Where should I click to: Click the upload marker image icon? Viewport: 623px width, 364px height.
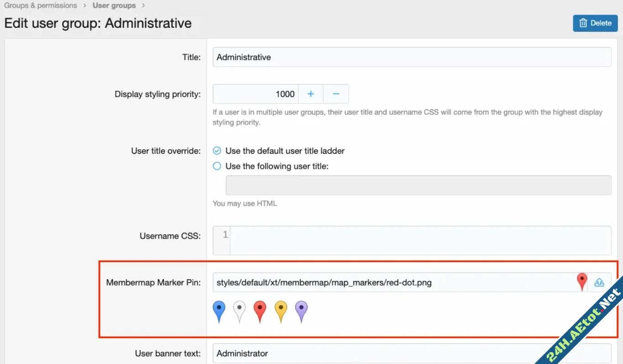(x=599, y=283)
